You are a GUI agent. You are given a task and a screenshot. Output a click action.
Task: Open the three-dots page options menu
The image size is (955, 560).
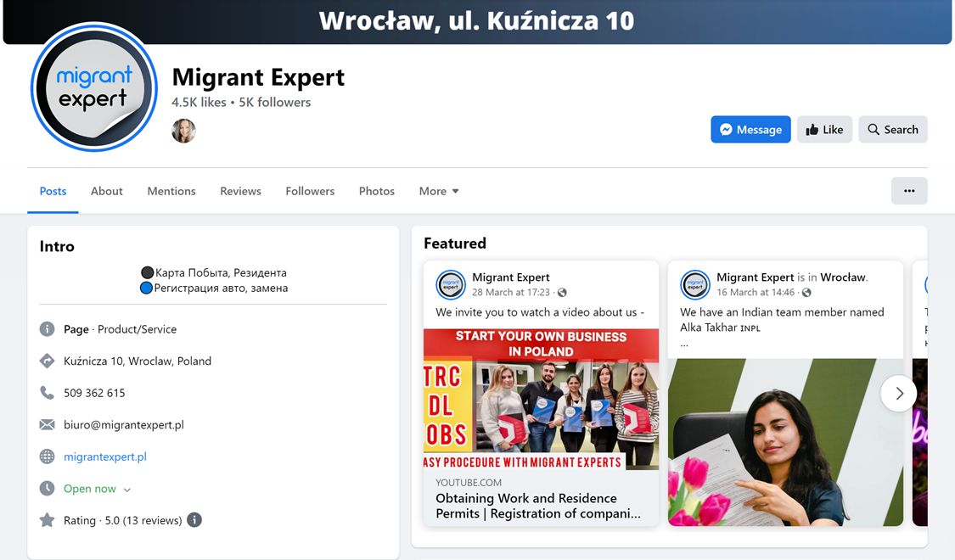pos(909,191)
